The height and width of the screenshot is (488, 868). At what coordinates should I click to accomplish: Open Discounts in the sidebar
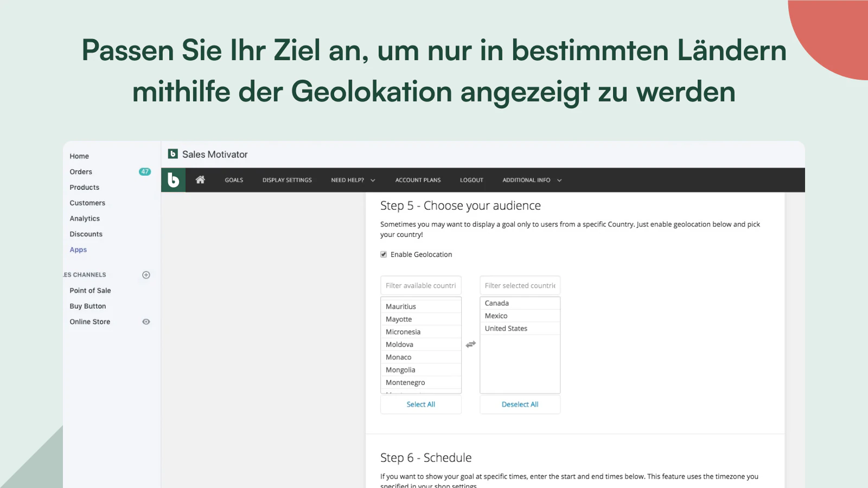pyautogui.click(x=86, y=234)
